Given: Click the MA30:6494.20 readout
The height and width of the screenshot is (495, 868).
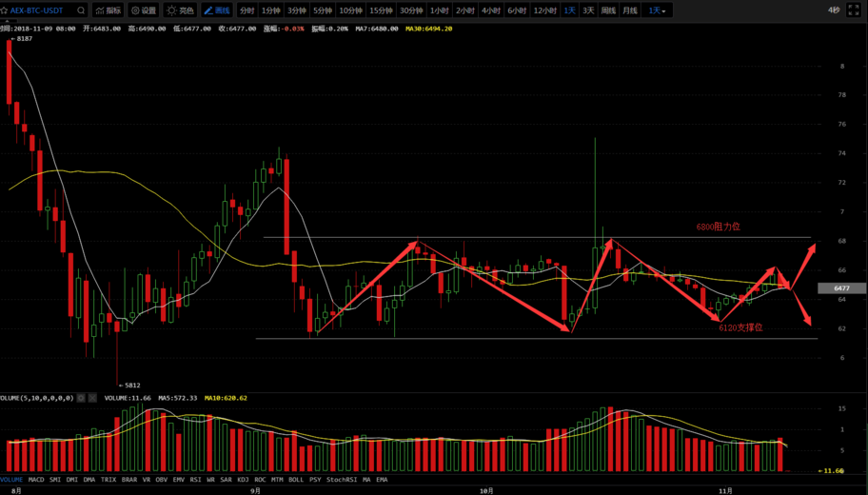Looking at the screenshot, I should coord(429,29).
